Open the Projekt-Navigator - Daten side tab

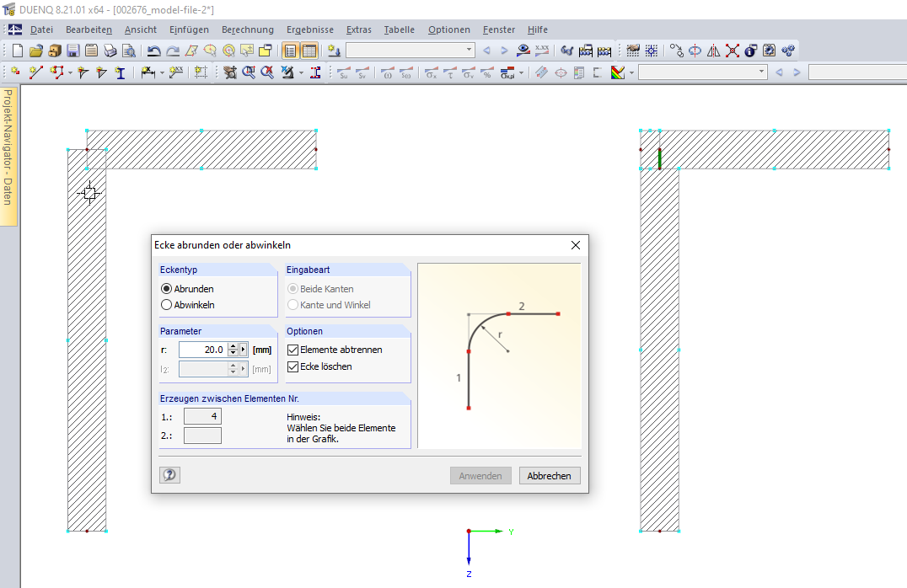point(8,155)
